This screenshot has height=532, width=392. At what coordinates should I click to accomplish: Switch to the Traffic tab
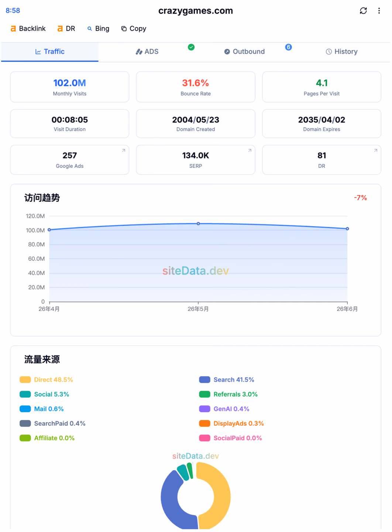point(50,52)
